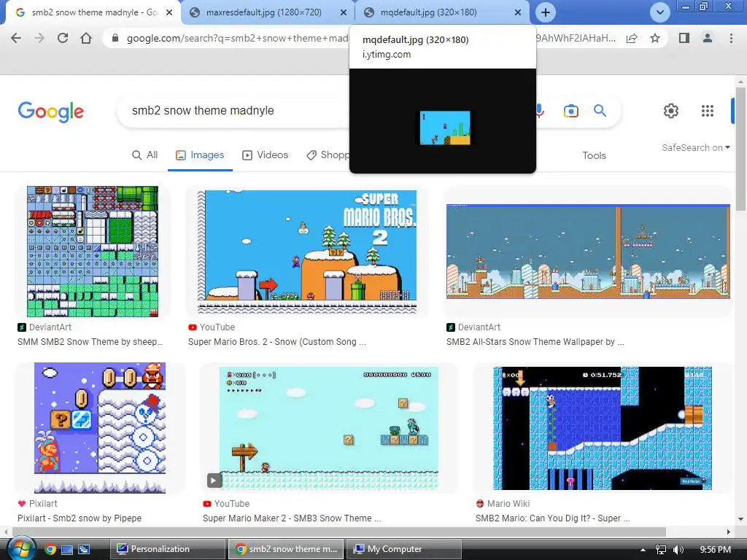Share this page via share icon
This screenshot has height=560, width=747.
coord(632,38)
